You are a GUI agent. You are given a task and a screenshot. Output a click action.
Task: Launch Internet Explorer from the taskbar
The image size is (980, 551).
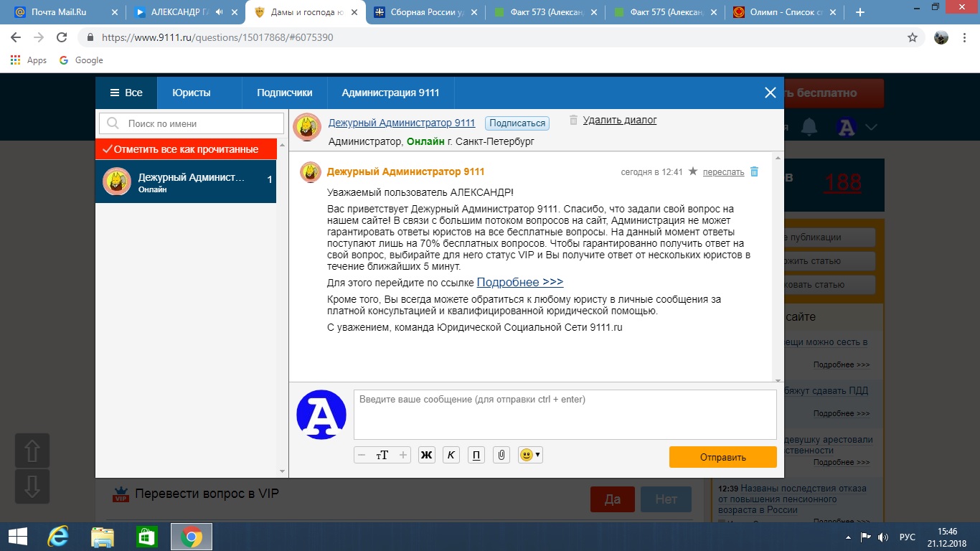click(x=57, y=537)
